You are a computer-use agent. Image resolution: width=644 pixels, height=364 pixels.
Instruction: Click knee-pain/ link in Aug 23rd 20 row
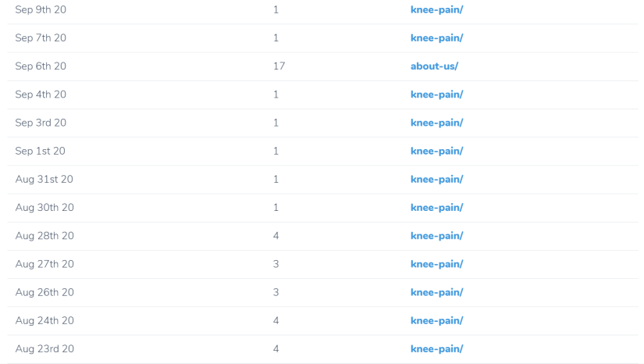436,348
